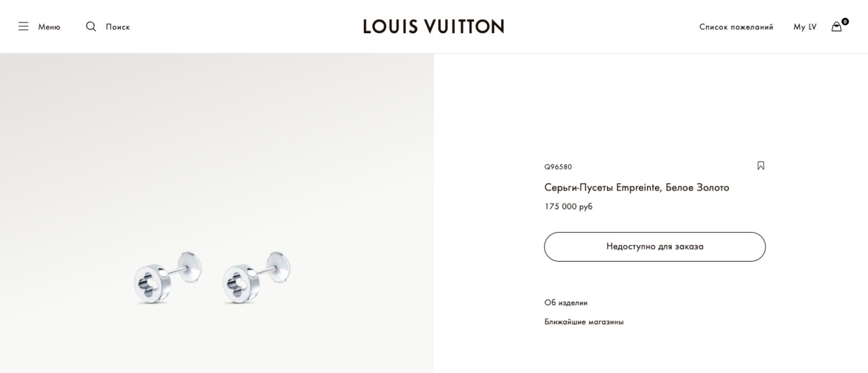Click the left earring's back clasp
868x373 pixels.
[189, 266]
